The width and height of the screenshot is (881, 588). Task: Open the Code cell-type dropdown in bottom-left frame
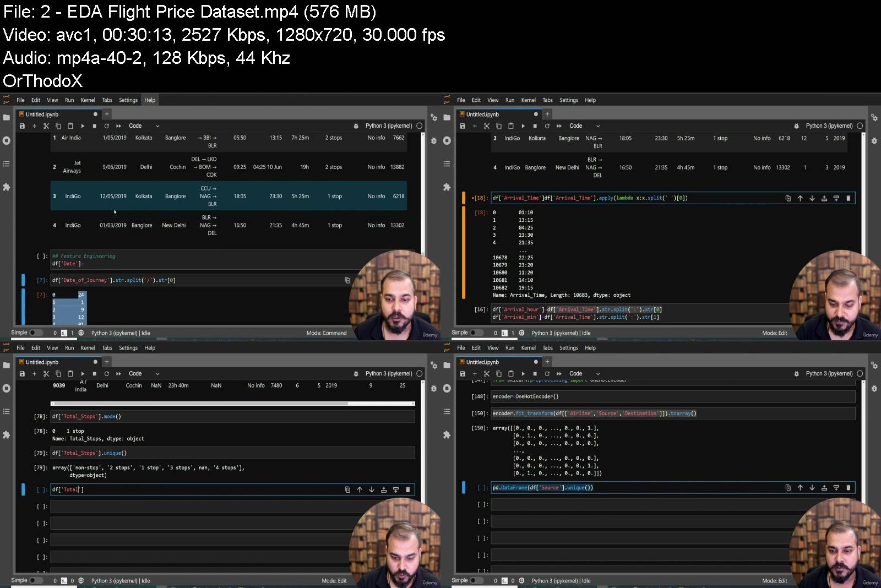coord(144,374)
